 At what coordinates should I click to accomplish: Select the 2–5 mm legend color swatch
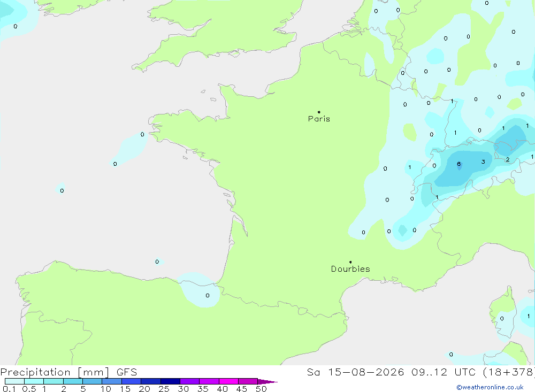(73, 381)
